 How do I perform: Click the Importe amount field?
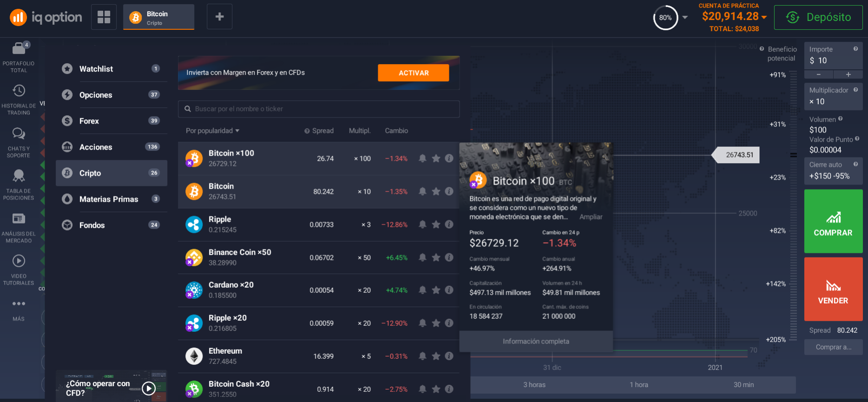pyautogui.click(x=833, y=55)
